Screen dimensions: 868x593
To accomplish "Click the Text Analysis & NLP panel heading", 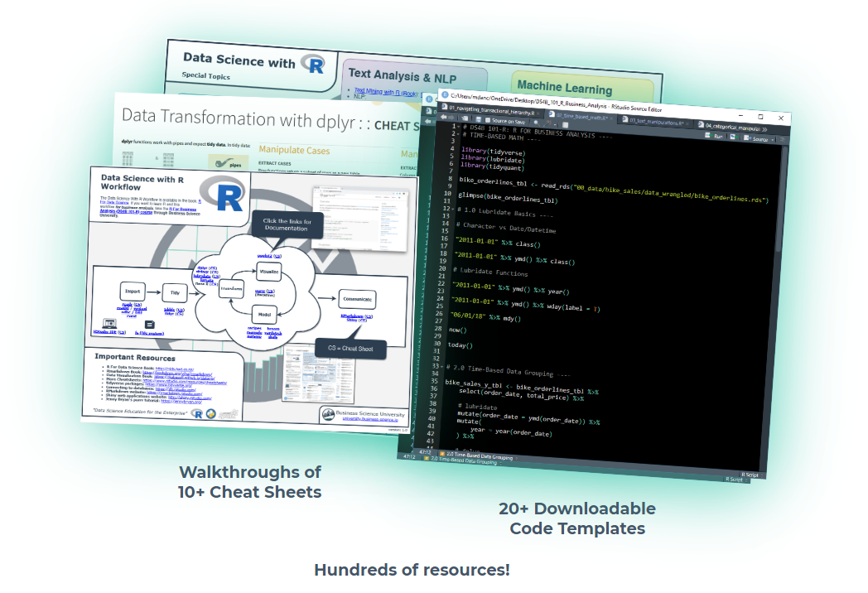I will coord(403,76).
